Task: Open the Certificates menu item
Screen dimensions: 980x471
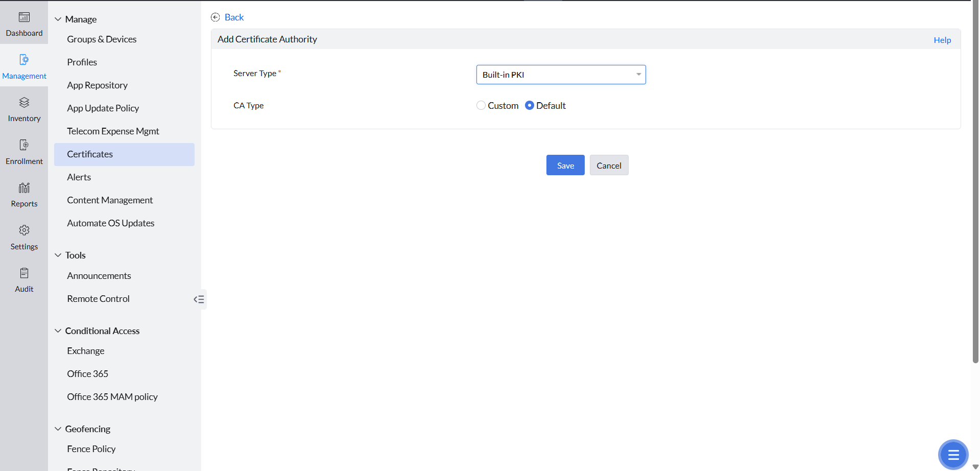Action: pos(90,154)
